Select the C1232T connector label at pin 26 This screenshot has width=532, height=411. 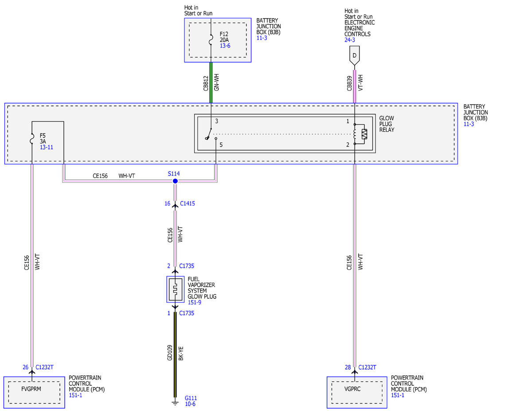click(45, 367)
